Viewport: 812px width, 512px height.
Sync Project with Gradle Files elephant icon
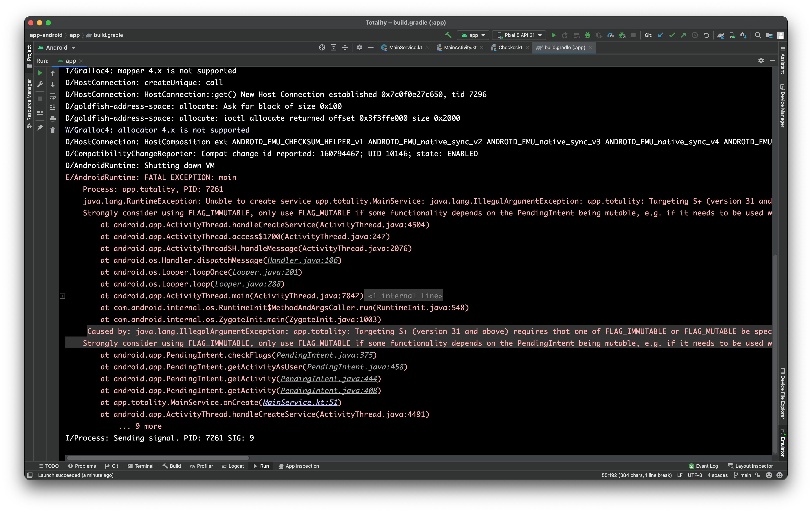pos(721,35)
